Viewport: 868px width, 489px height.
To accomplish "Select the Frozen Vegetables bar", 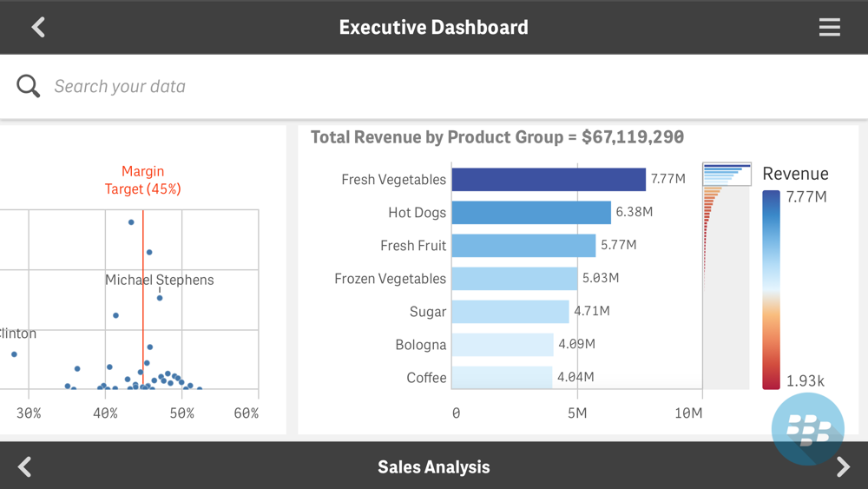I will (x=514, y=279).
